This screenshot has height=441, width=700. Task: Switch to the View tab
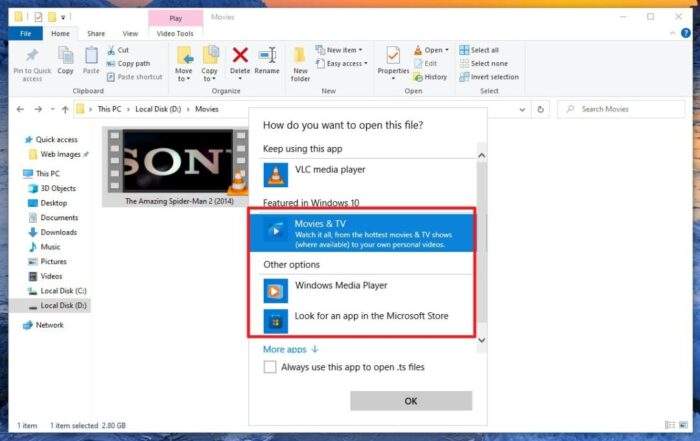[130, 33]
